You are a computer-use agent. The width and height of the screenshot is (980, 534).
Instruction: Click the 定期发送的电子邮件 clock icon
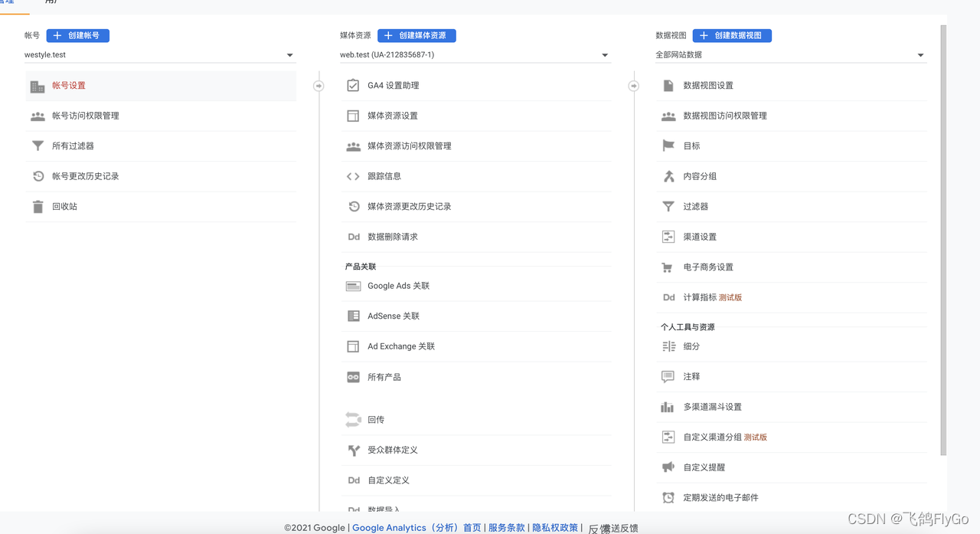coord(668,498)
